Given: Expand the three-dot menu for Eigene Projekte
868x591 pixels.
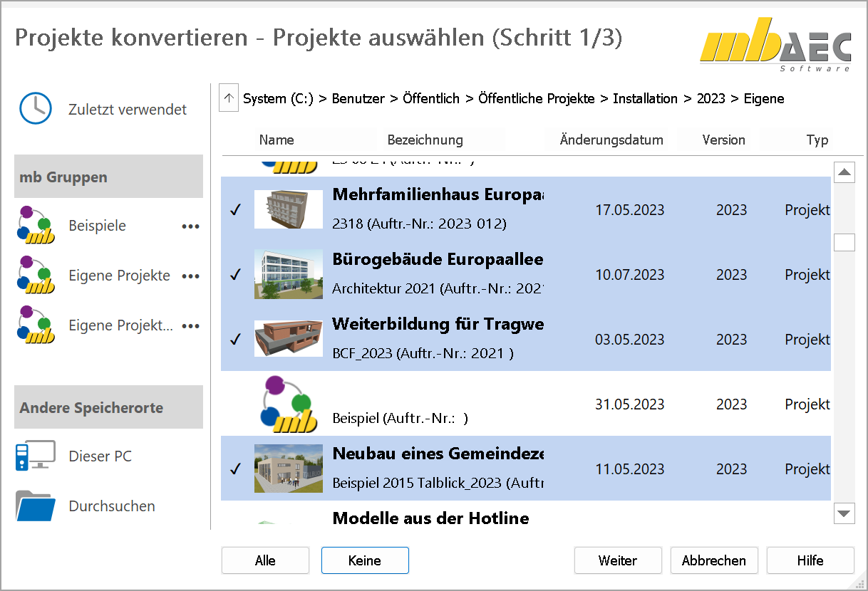Looking at the screenshot, I should coord(190,276).
